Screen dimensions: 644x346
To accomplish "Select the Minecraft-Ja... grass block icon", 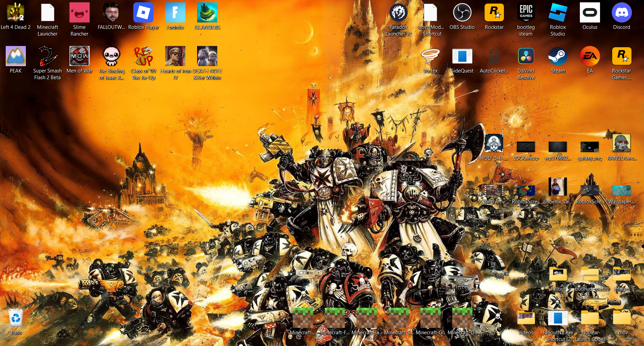I will pyautogui.click(x=367, y=318).
